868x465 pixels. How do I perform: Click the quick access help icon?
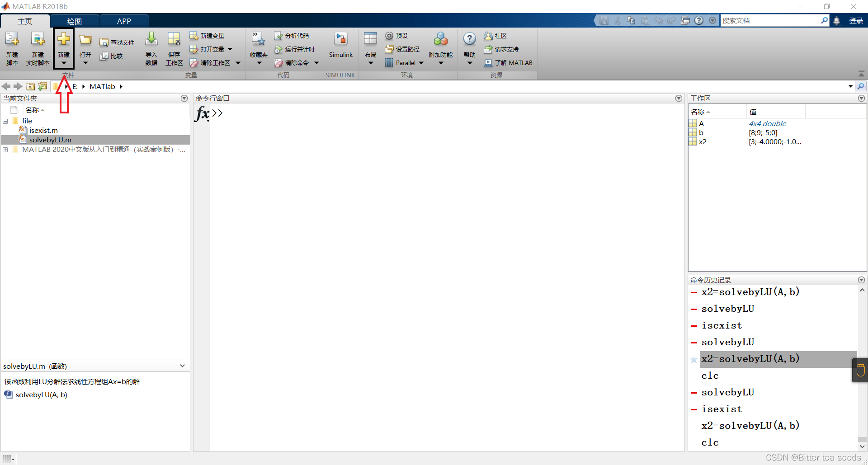coord(699,21)
